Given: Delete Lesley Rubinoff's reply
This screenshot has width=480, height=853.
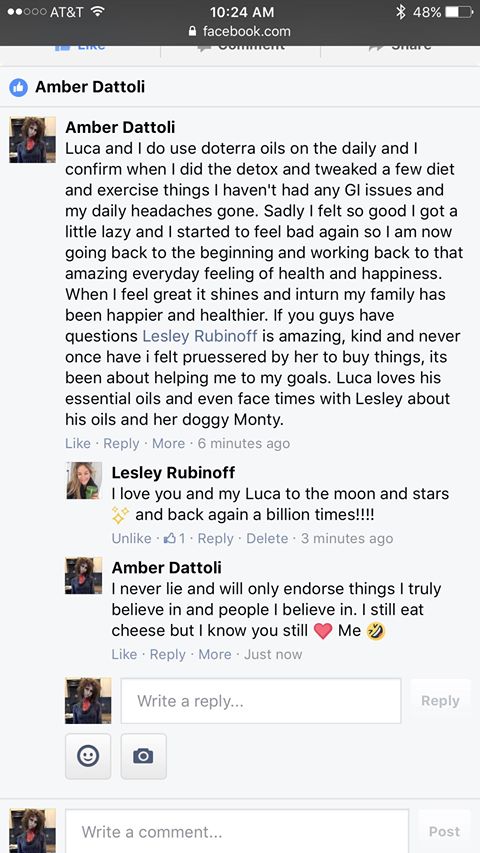Looking at the screenshot, I should coord(267,538).
